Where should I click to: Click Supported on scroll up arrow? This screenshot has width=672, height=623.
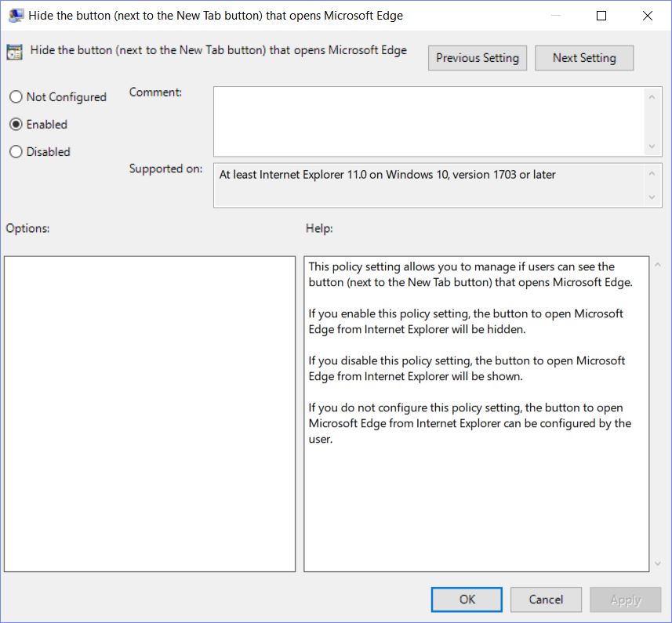[652, 173]
